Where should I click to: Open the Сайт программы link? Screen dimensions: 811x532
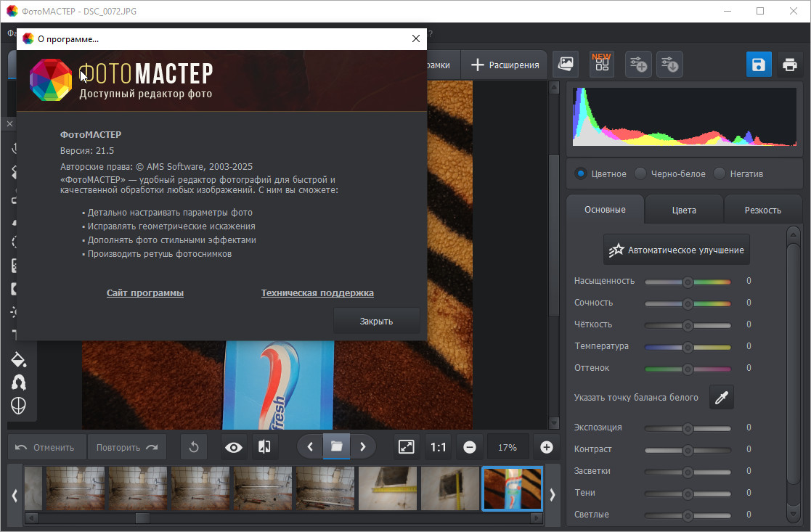145,293
